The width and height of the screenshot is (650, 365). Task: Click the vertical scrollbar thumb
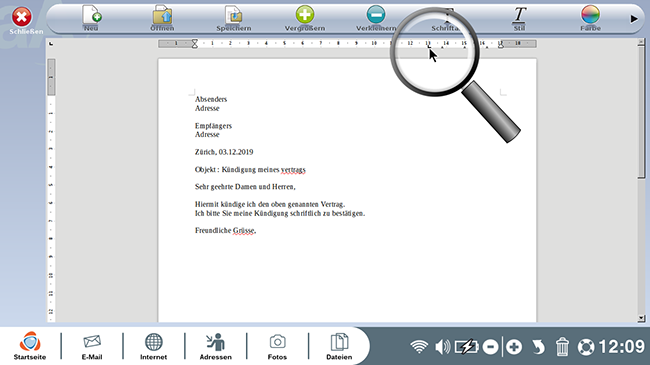click(x=641, y=112)
